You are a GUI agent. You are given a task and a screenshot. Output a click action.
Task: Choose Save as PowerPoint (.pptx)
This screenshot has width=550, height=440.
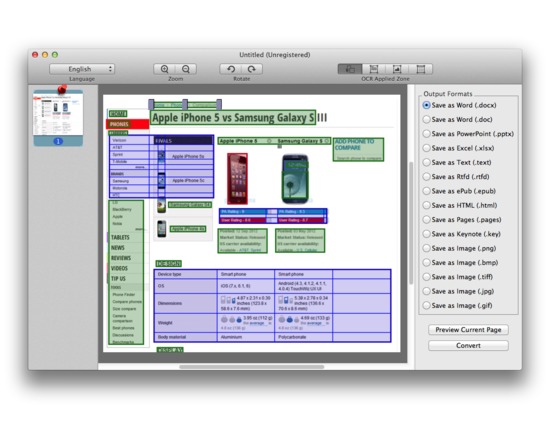pyautogui.click(x=468, y=134)
